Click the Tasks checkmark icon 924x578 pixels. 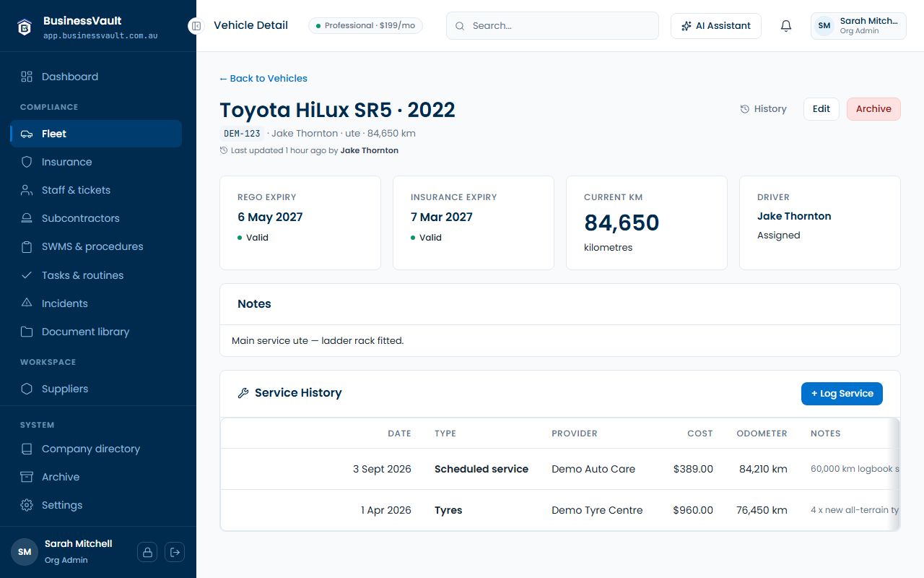point(27,275)
